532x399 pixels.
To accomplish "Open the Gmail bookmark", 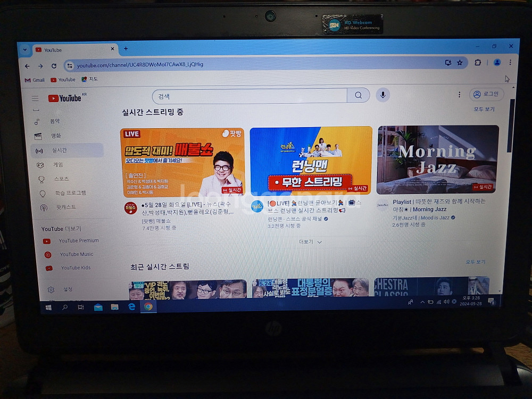I will coord(35,80).
